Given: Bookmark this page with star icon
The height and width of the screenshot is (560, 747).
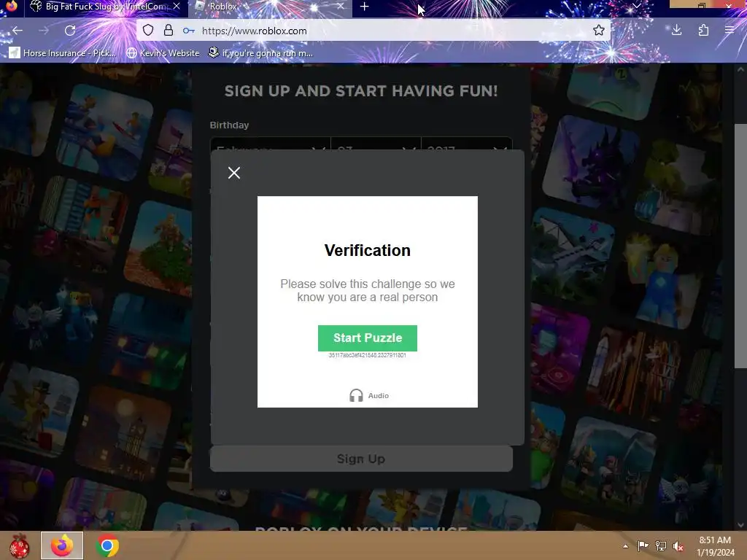Looking at the screenshot, I should tap(599, 31).
